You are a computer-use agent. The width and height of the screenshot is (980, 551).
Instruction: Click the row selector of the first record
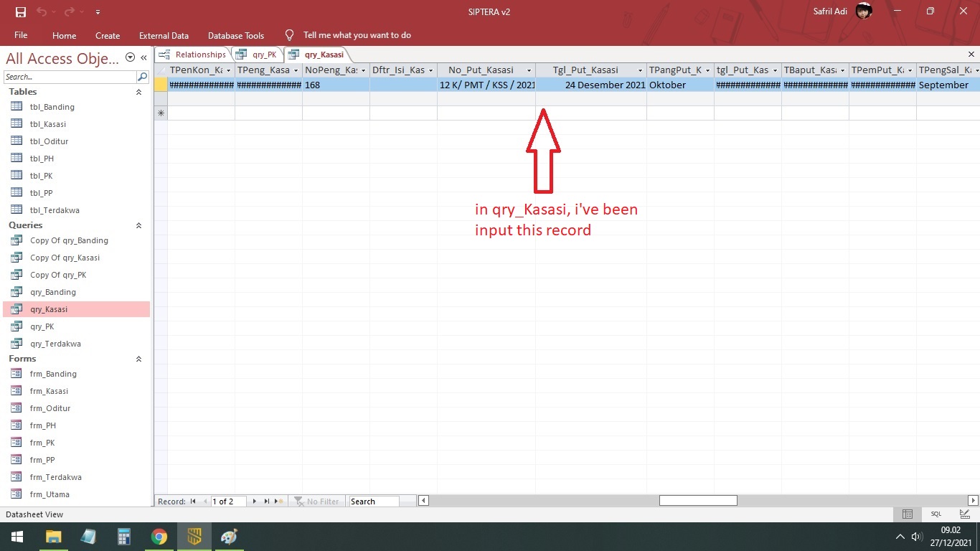point(161,85)
